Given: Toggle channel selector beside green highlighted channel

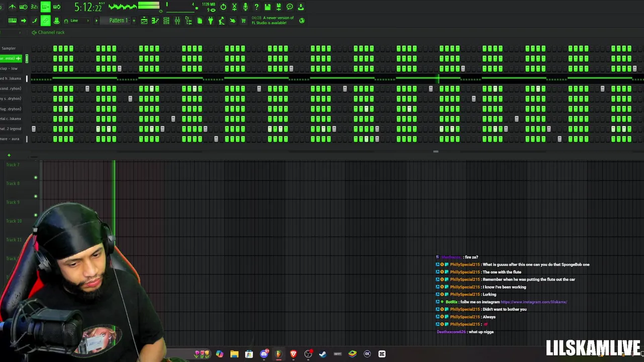Looking at the screenshot, I should click(x=27, y=58).
